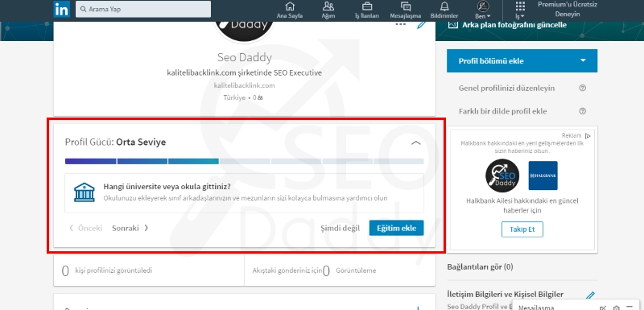Open the Ben profile dropdown

pyautogui.click(x=482, y=10)
